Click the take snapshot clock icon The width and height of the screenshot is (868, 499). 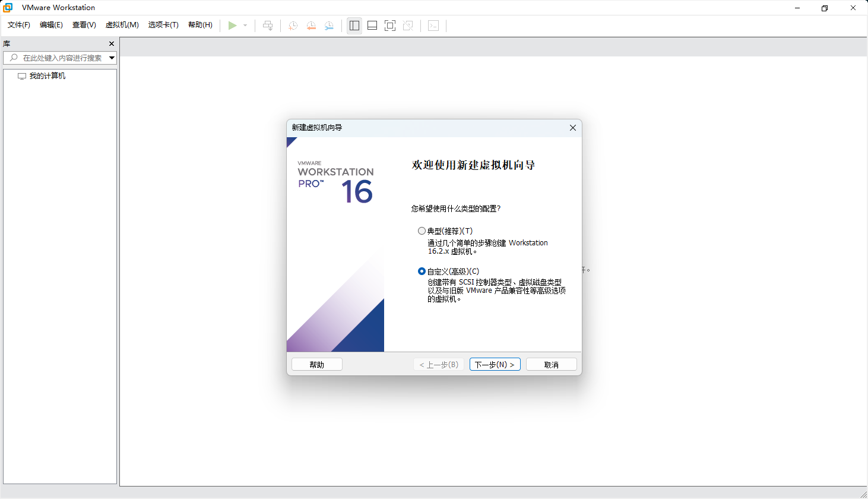[293, 26]
